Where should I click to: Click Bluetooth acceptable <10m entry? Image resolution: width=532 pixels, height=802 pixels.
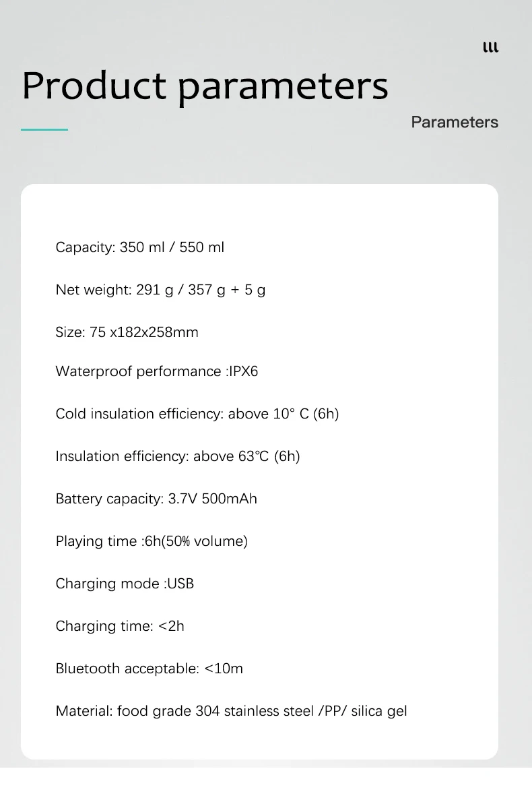149,669
